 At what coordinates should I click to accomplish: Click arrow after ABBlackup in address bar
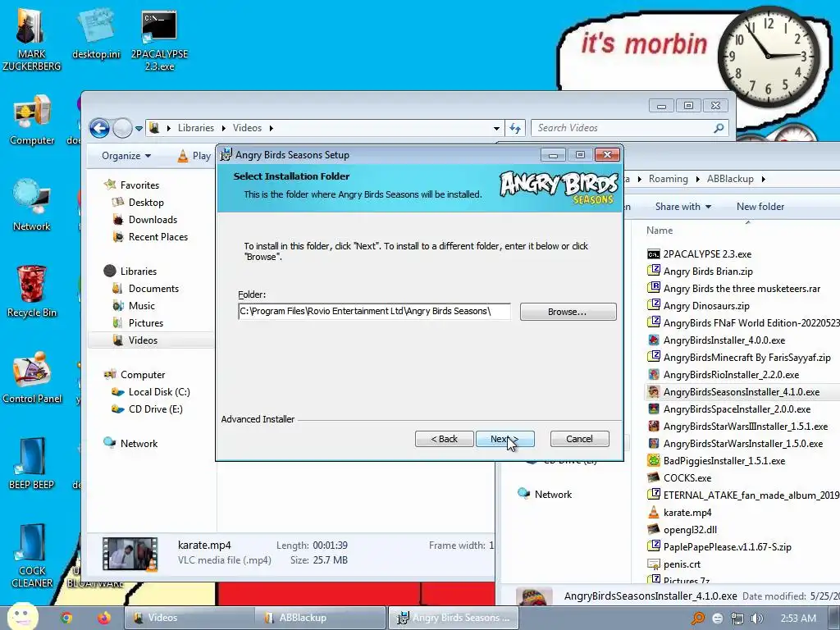764,179
